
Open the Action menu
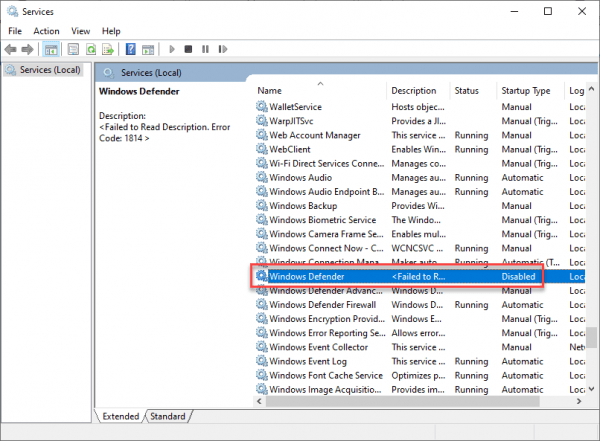point(46,31)
